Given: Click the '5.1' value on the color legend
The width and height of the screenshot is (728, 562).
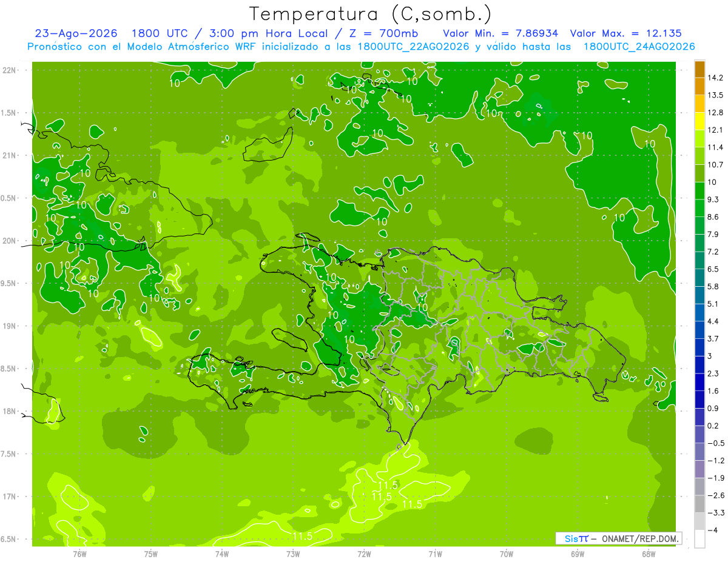Looking at the screenshot, I should point(713,304).
